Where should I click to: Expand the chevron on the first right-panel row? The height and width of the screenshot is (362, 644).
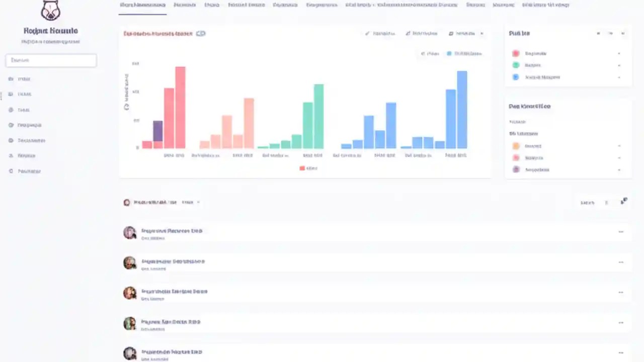pyautogui.click(x=619, y=53)
